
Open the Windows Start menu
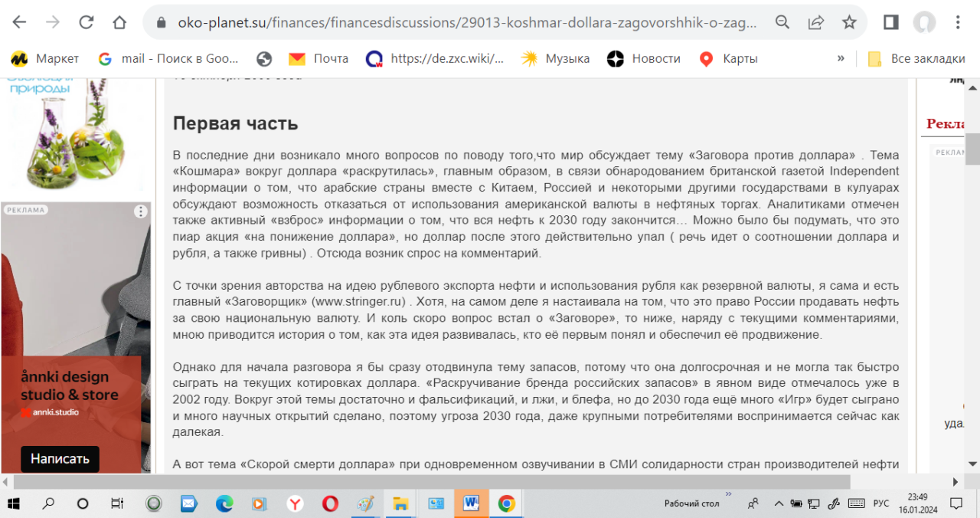[x=14, y=503]
